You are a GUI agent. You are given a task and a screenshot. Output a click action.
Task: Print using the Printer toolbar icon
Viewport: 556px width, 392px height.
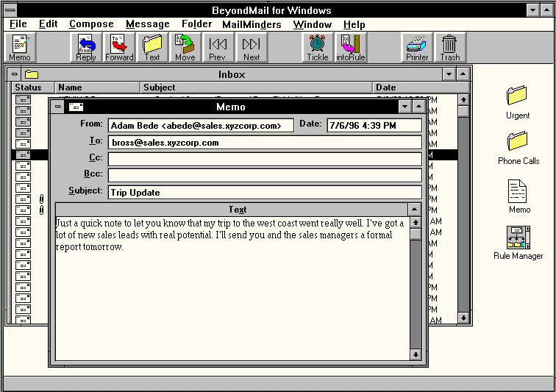[x=417, y=48]
